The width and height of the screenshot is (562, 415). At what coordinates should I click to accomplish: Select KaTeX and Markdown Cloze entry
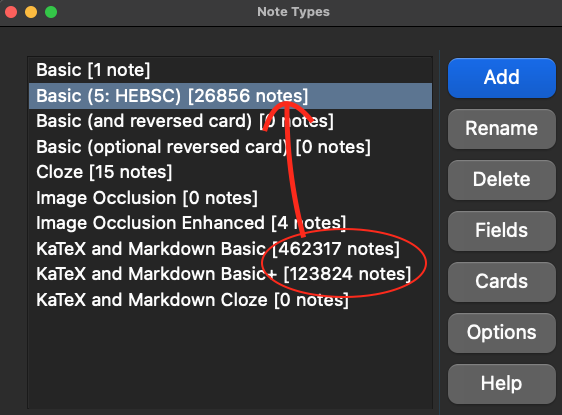tap(230, 300)
